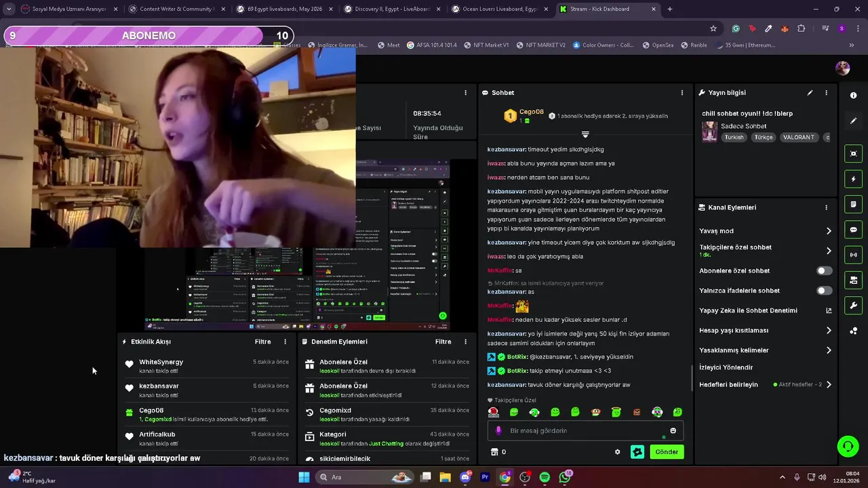Open Yapay Zeka ile Sohbet Denetimi link
Viewport: 868px width, 488px height.
pyautogui.click(x=765, y=310)
